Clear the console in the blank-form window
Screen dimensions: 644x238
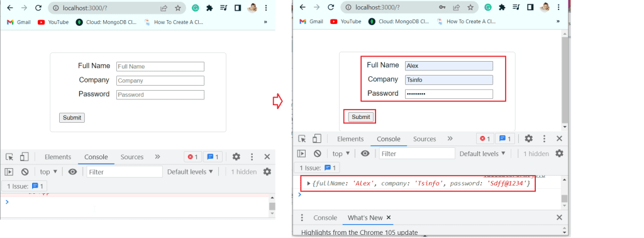[25, 172]
